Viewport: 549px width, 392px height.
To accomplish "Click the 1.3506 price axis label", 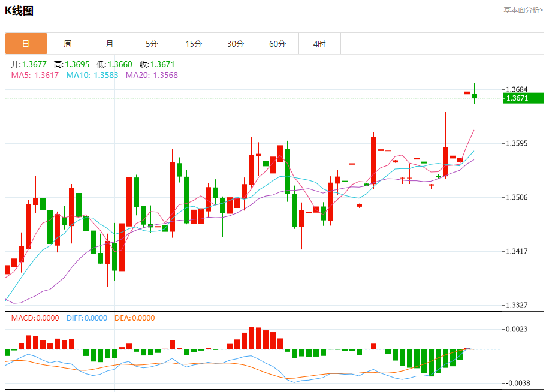I will coord(517,197).
